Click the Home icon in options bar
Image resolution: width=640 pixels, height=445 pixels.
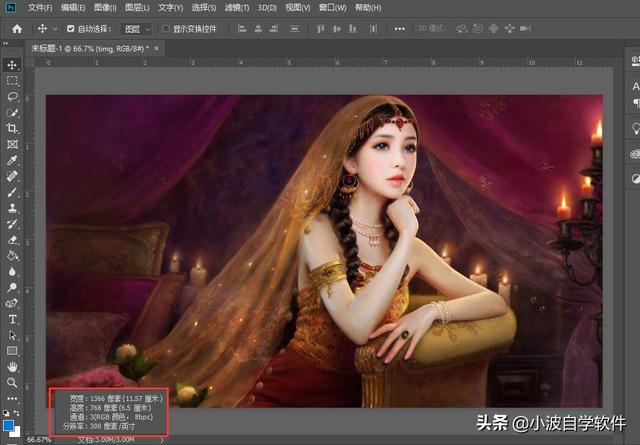tap(17, 29)
